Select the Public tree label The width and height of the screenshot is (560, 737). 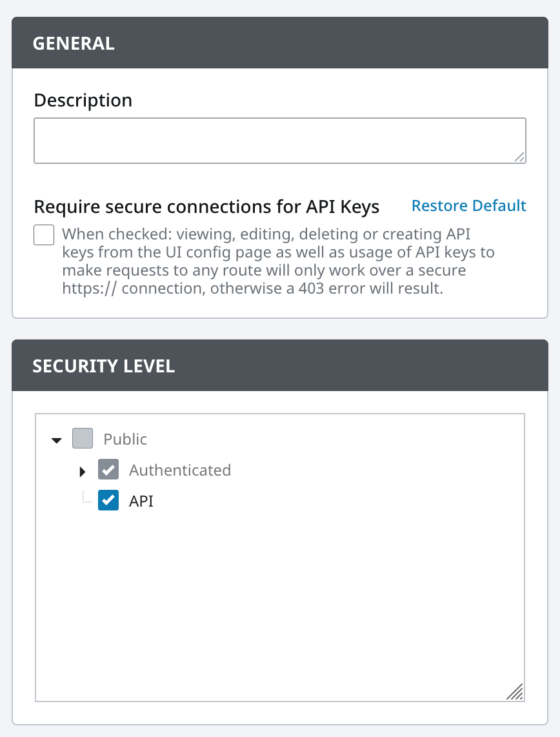click(125, 439)
